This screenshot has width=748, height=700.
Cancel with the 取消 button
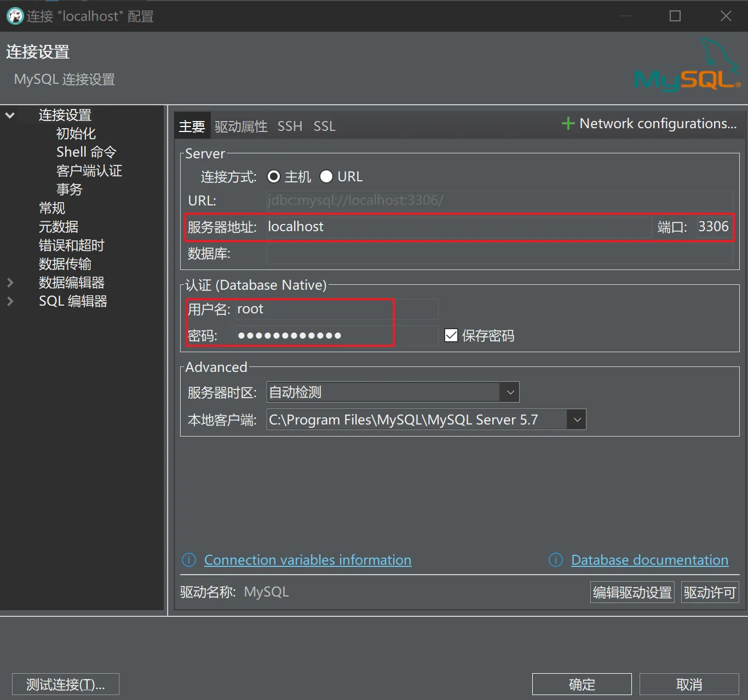[x=689, y=684]
